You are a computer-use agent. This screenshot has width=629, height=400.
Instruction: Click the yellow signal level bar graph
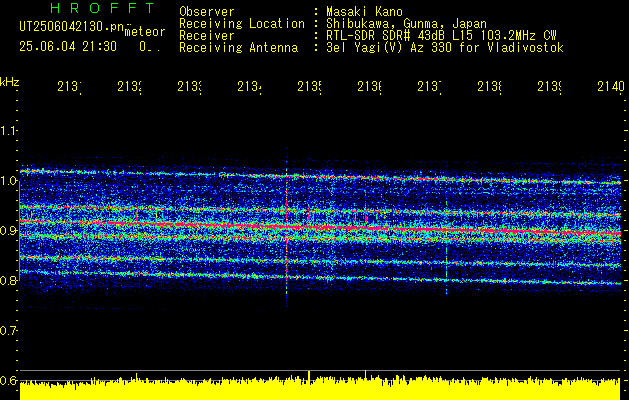click(x=320, y=387)
